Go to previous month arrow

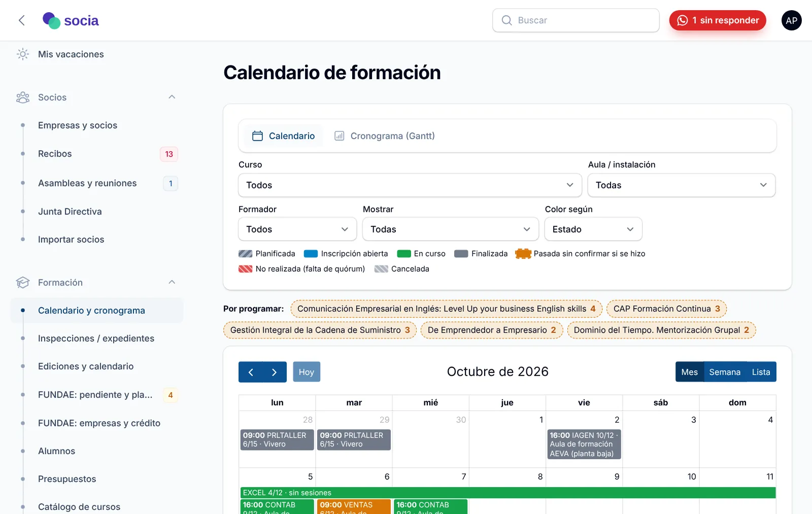click(x=251, y=372)
